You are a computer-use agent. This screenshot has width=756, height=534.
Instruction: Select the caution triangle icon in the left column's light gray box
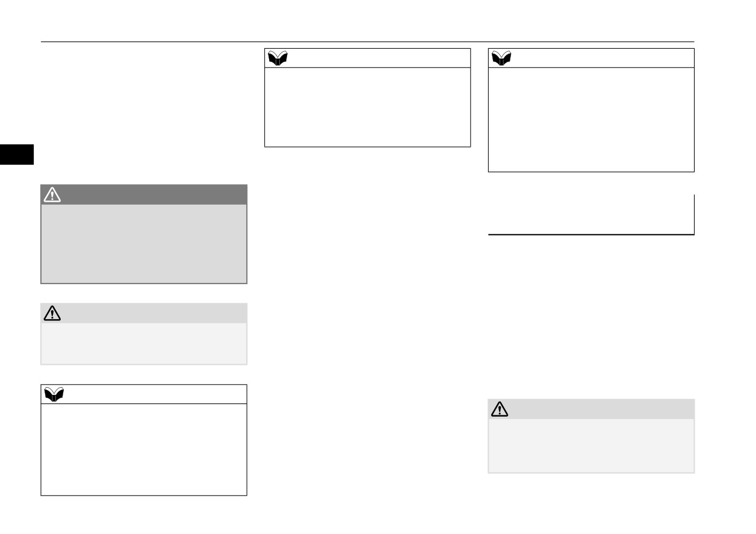point(52,313)
